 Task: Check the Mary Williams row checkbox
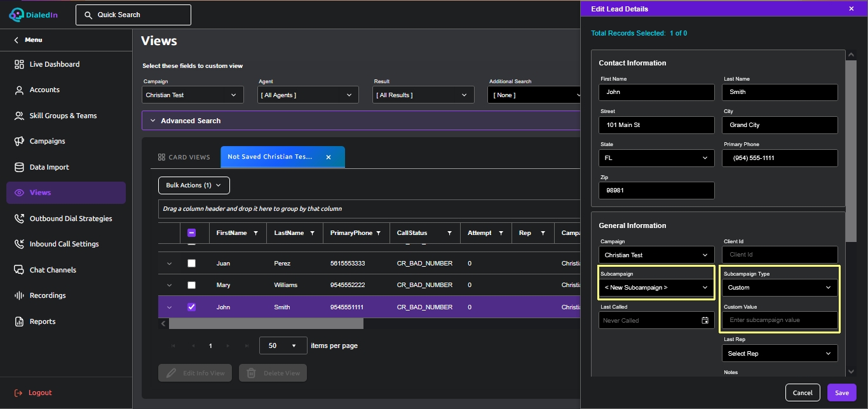pos(192,285)
